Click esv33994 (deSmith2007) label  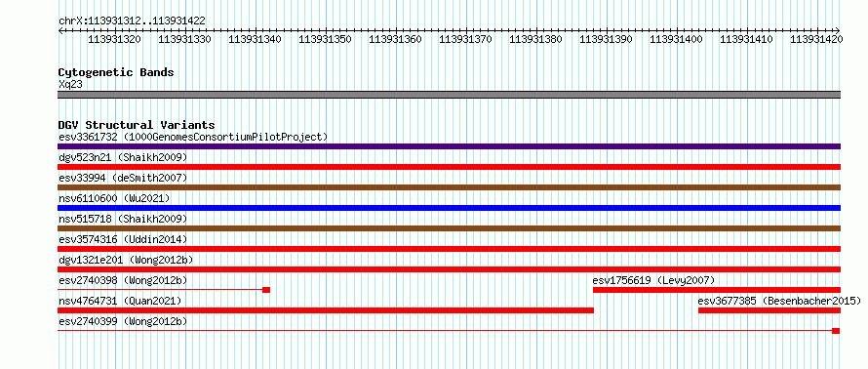coord(123,178)
